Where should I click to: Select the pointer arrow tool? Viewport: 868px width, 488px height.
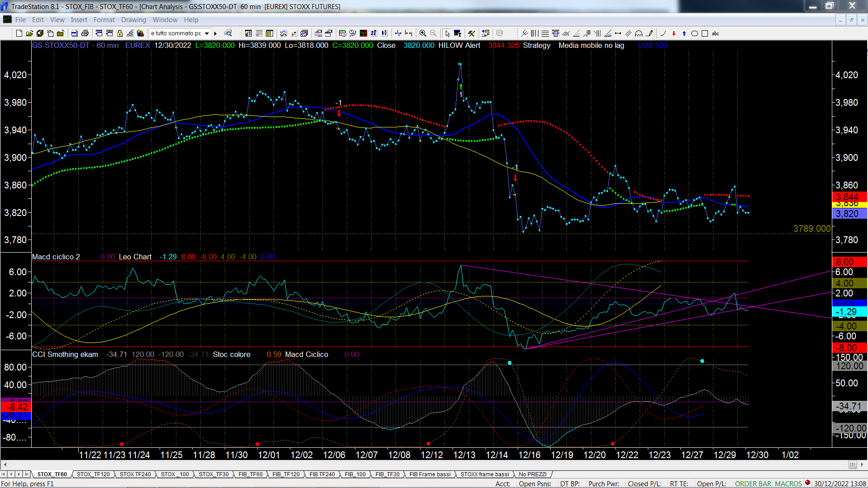tap(447, 33)
